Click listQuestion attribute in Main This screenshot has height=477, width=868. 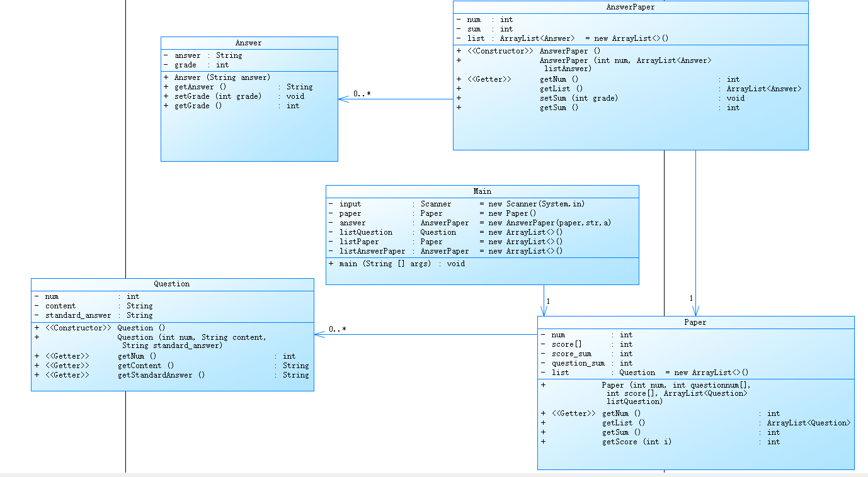(445, 232)
